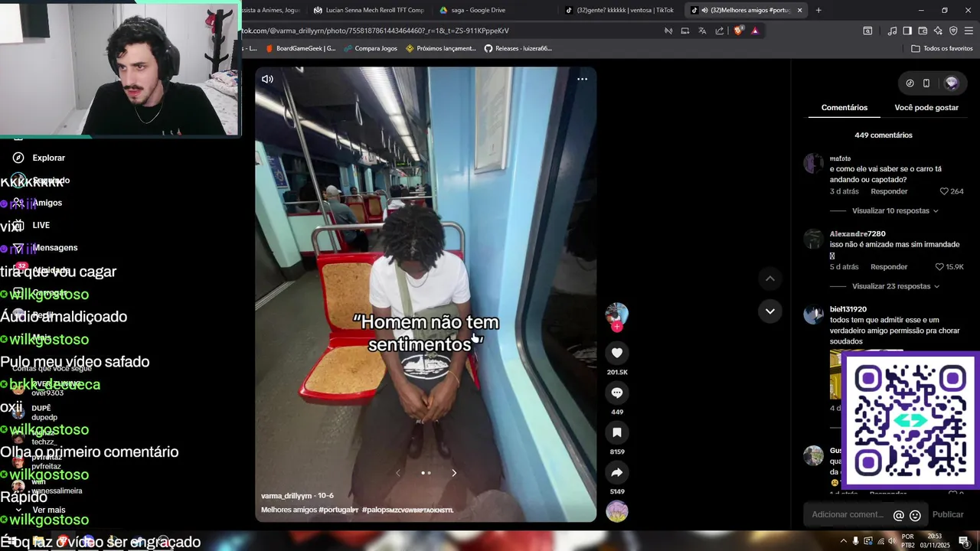The width and height of the screenshot is (980, 551).
Task: Switch to the Você pode gostar tab
Action: click(x=926, y=108)
